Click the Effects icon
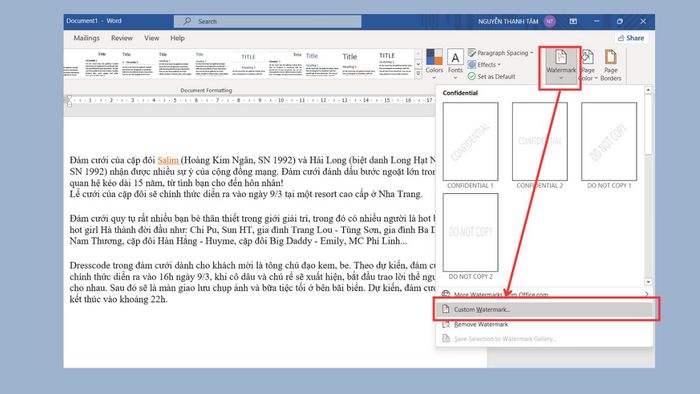Viewport: 700px width, 394px height. tap(472, 65)
